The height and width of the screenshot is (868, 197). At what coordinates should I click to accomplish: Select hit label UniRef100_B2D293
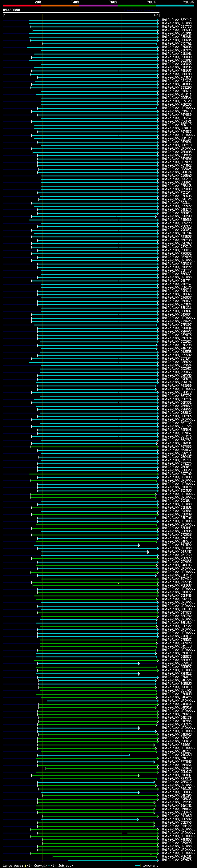click(x=177, y=216)
